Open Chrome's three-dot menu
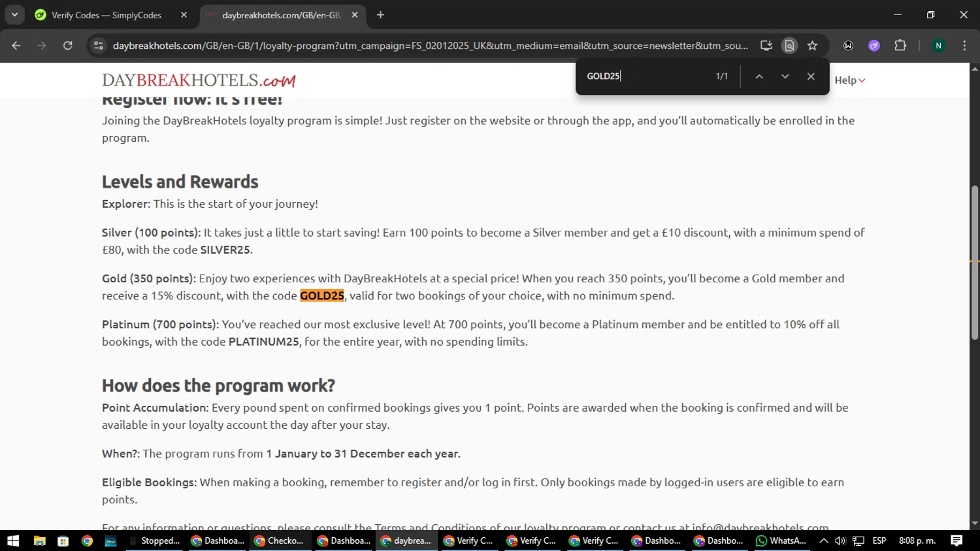The image size is (980, 551). click(x=964, y=46)
